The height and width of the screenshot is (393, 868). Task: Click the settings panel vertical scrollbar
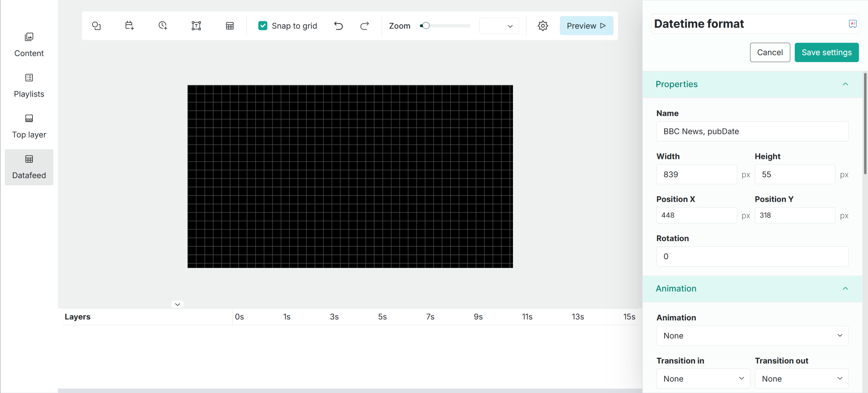click(x=865, y=124)
